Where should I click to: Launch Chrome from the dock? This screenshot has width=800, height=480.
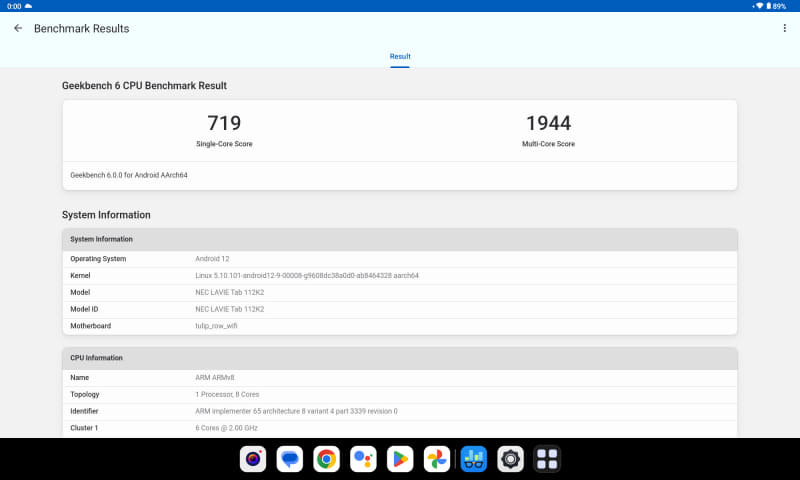[x=327, y=459]
